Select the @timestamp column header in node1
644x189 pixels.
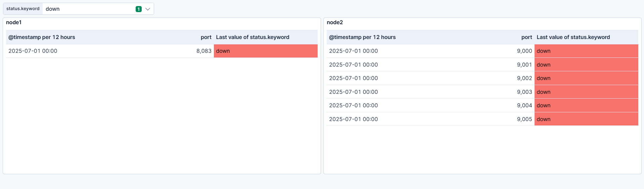tap(42, 37)
